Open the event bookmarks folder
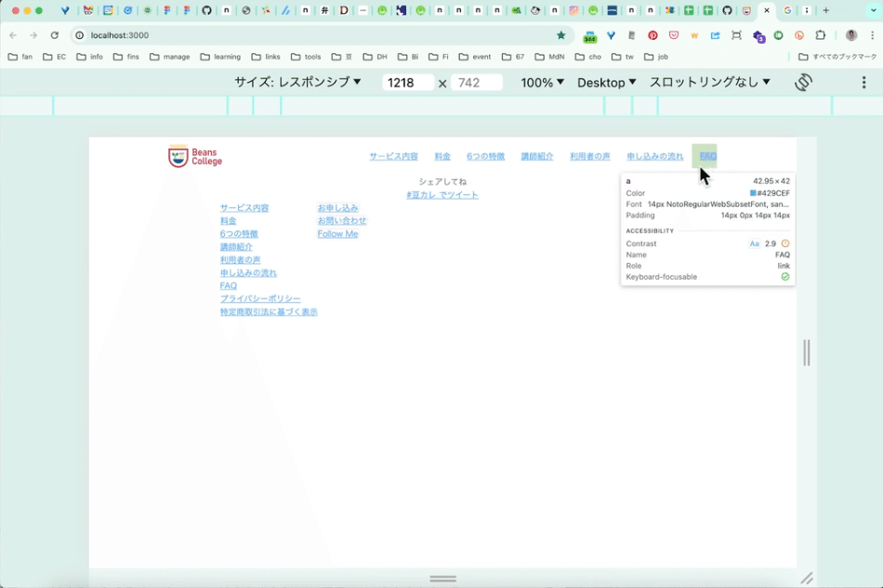Image resolution: width=883 pixels, height=588 pixels. pos(475,57)
